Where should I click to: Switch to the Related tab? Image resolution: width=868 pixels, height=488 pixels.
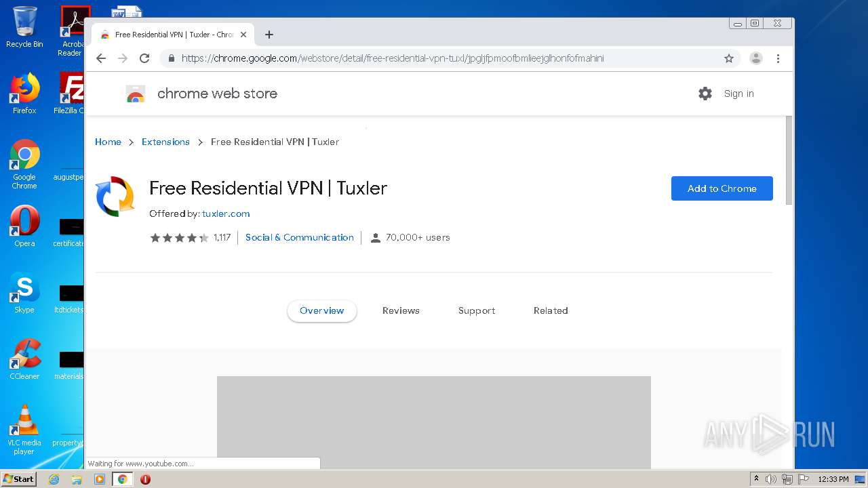[551, 310]
